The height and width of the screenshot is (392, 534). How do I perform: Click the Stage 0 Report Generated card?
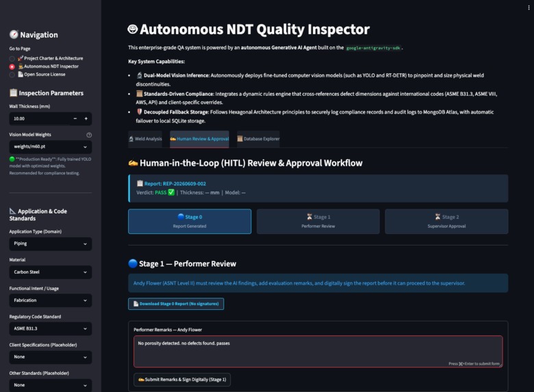(x=190, y=222)
